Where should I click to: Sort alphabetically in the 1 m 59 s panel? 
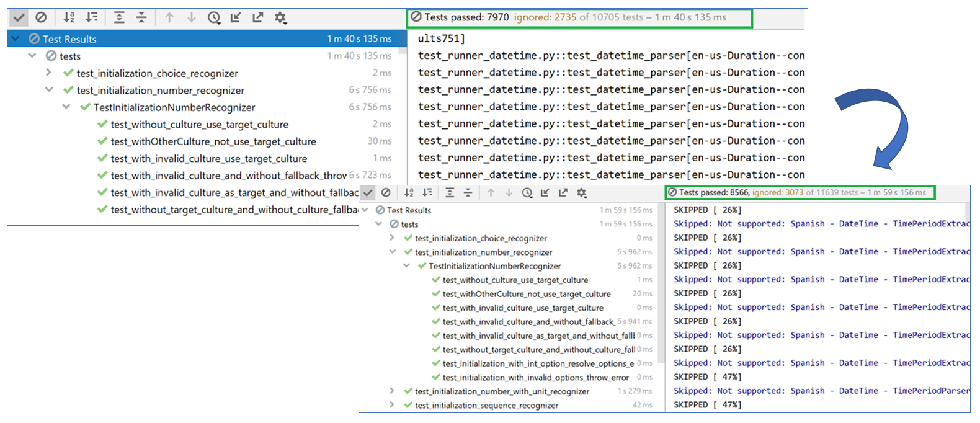click(409, 193)
